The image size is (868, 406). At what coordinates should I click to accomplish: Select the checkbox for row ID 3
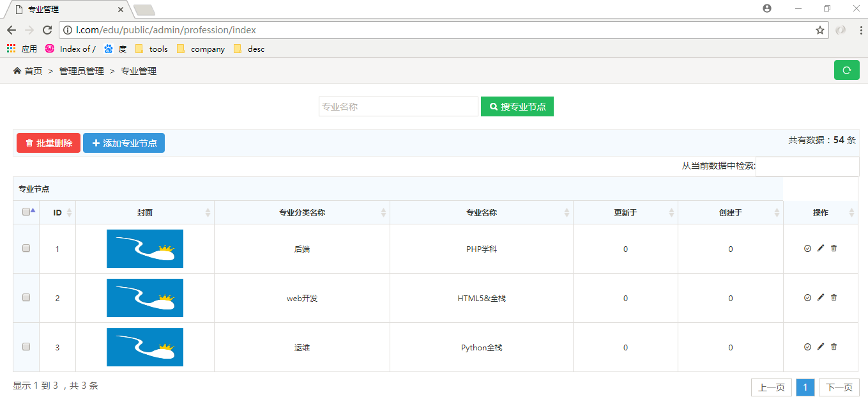pyautogui.click(x=26, y=347)
